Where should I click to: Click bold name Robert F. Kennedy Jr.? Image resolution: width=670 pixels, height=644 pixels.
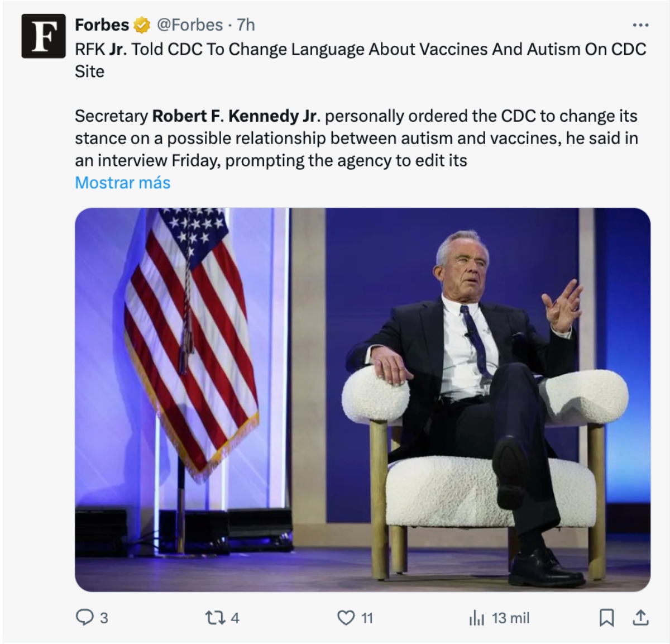[x=235, y=116]
